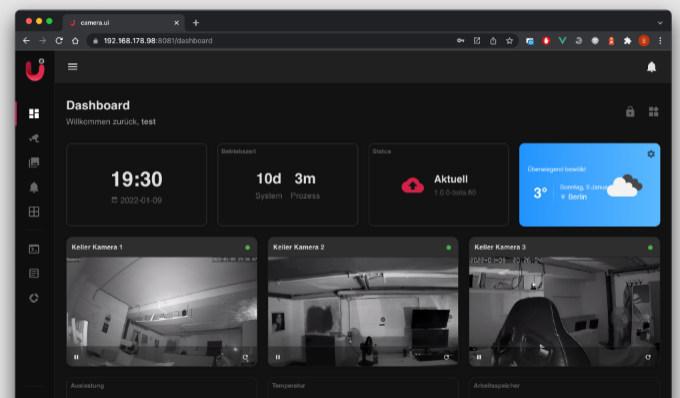Click the open-in-app icon in address bar
The width and height of the screenshot is (680, 398).
click(x=477, y=41)
